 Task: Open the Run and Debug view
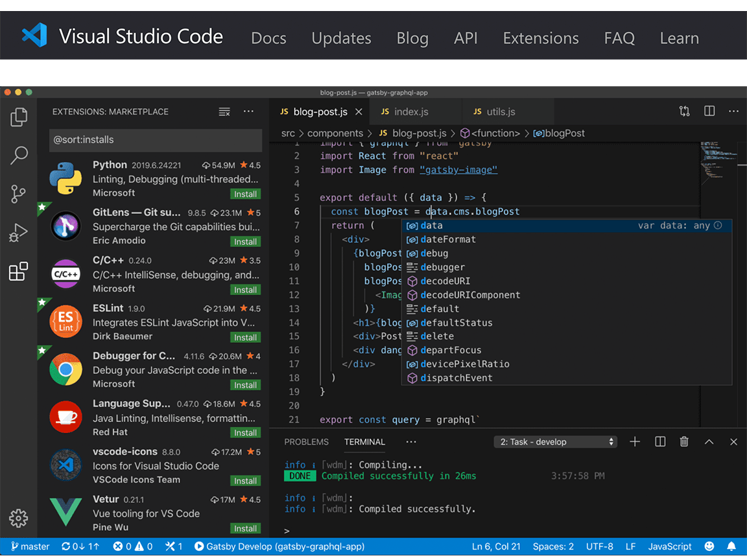pos(19,233)
